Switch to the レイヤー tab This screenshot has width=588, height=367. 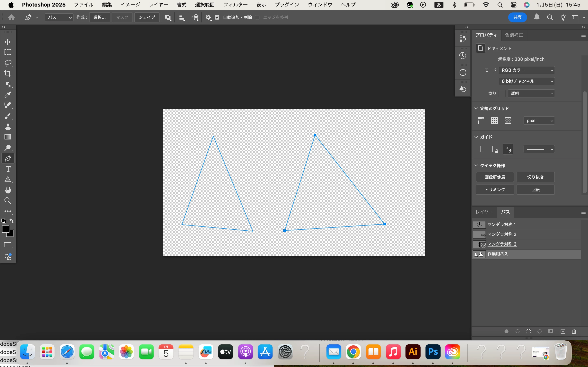pos(484,212)
